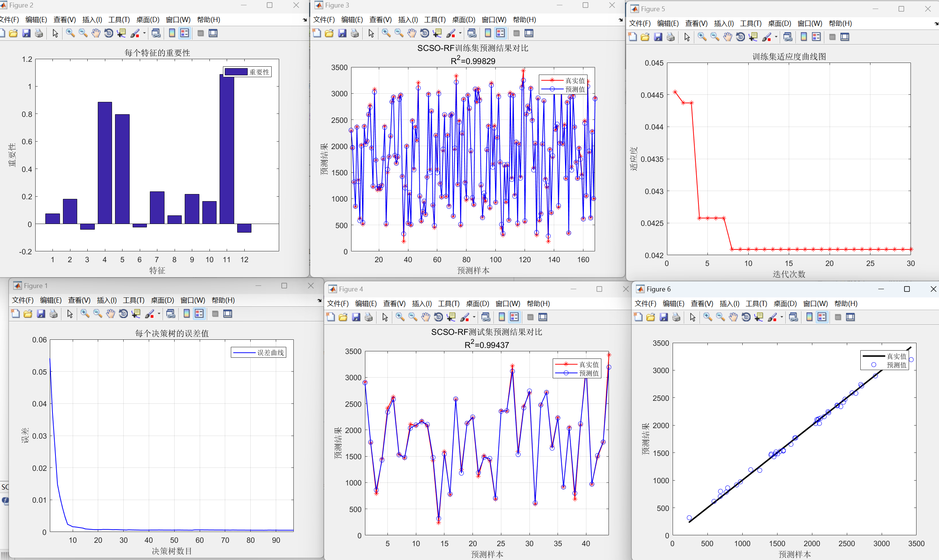
Task: Select Rotate 3D tool in Figure 3
Action: (x=425, y=33)
